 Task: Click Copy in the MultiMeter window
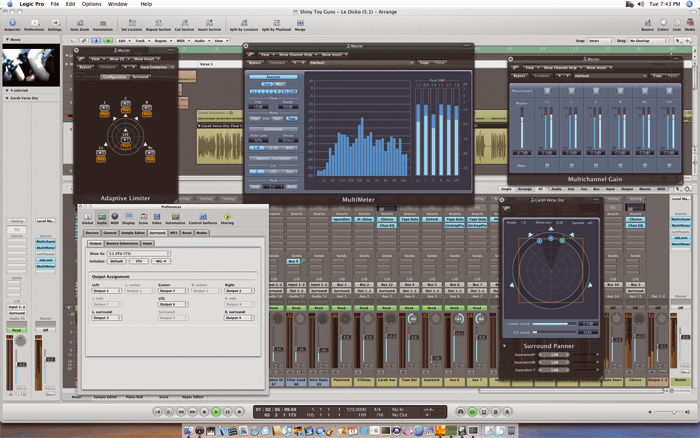coord(424,63)
